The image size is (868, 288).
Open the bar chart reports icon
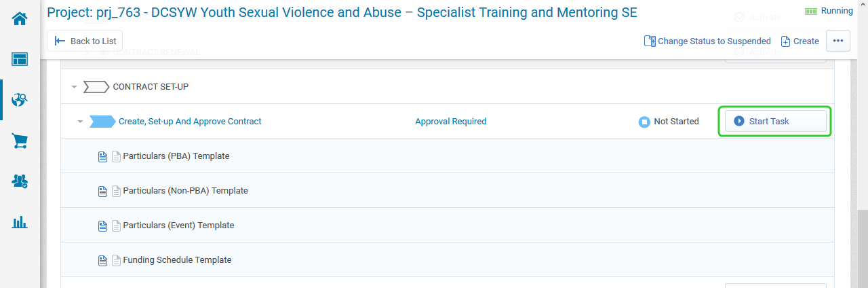tap(20, 222)
